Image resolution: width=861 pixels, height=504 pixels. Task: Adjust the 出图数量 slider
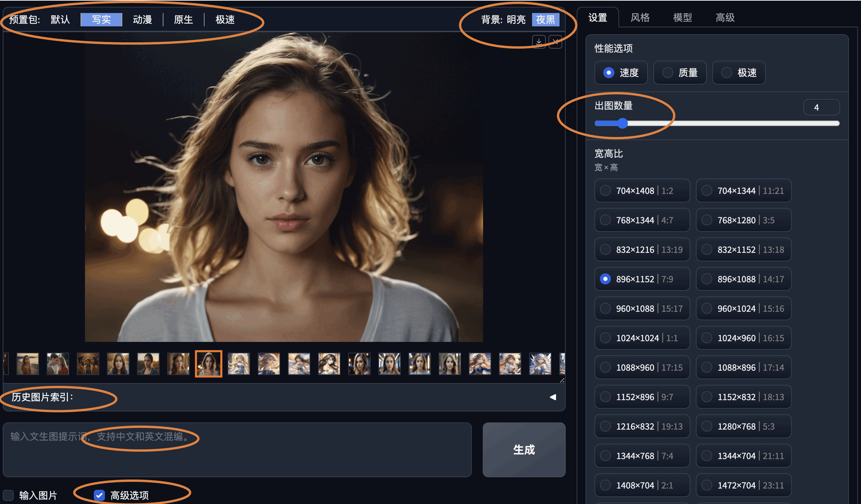pos(622,123)
